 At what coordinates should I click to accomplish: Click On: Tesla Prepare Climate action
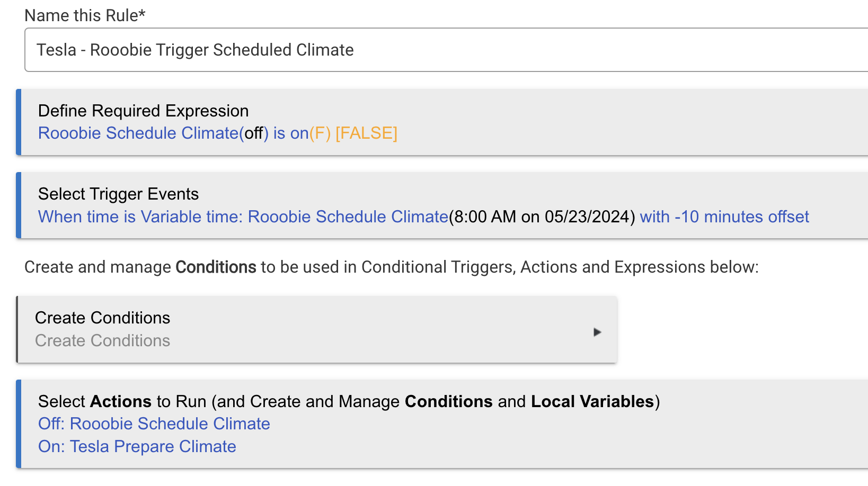point(137,446)
